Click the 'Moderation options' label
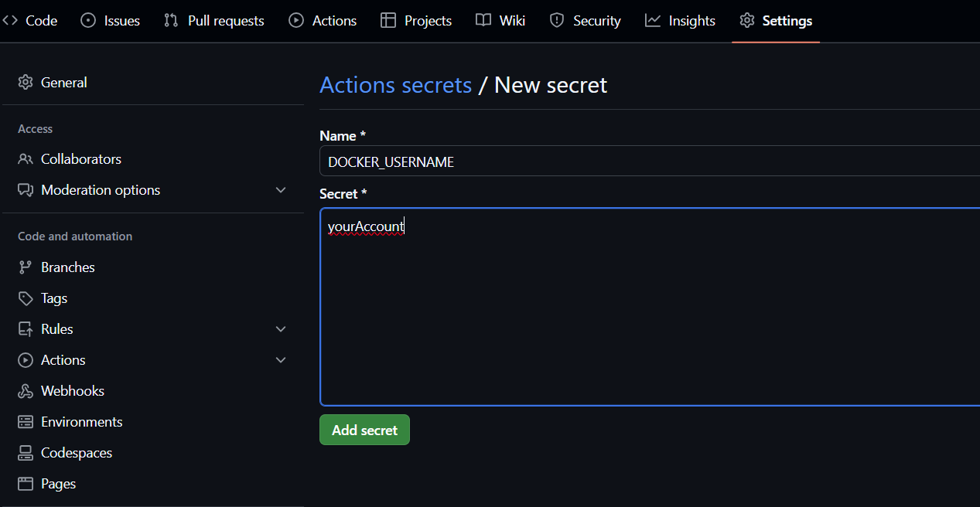 tap(101, 190)
